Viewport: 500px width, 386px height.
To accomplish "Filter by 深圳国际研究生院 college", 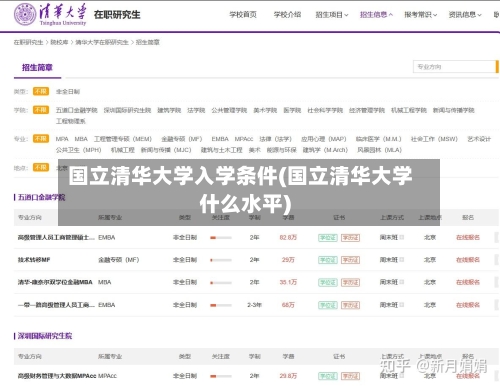I will (x=127, y=110).
